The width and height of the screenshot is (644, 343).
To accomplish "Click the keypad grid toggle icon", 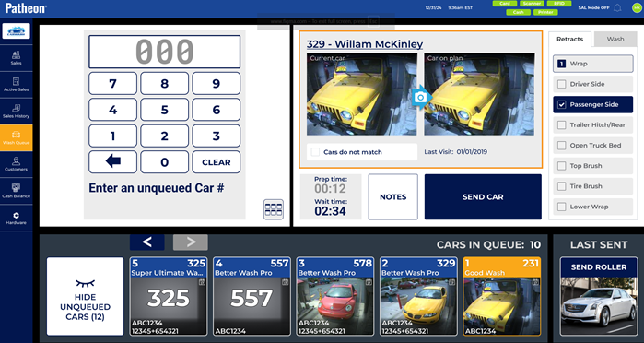I will (274, 209).
